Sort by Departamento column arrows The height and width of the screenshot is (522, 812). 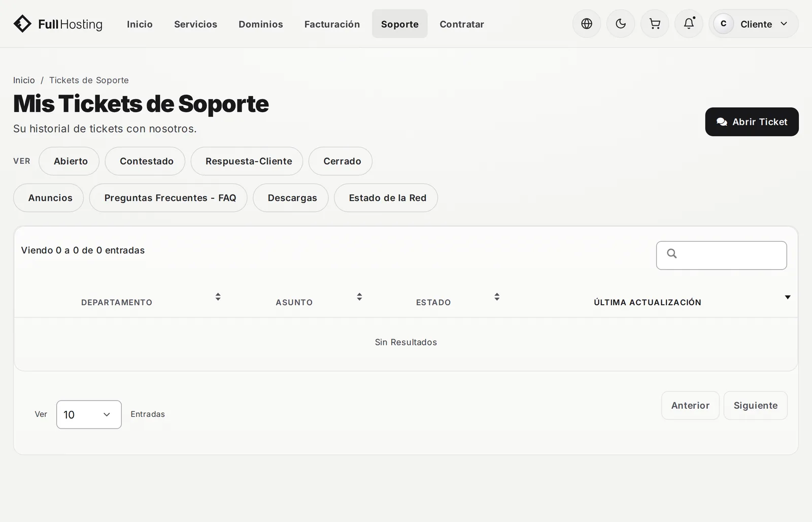tap(218, 297)
